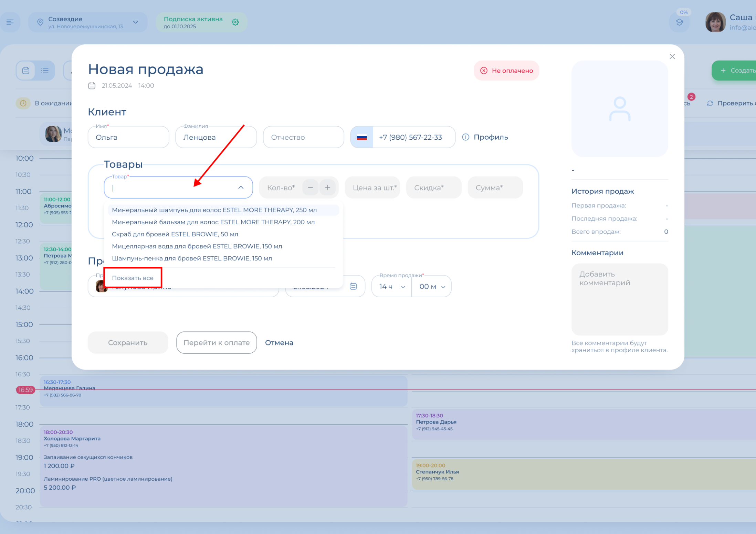
Task: Collapse the Товар dropdown chevron
Action: click(241, 188)
